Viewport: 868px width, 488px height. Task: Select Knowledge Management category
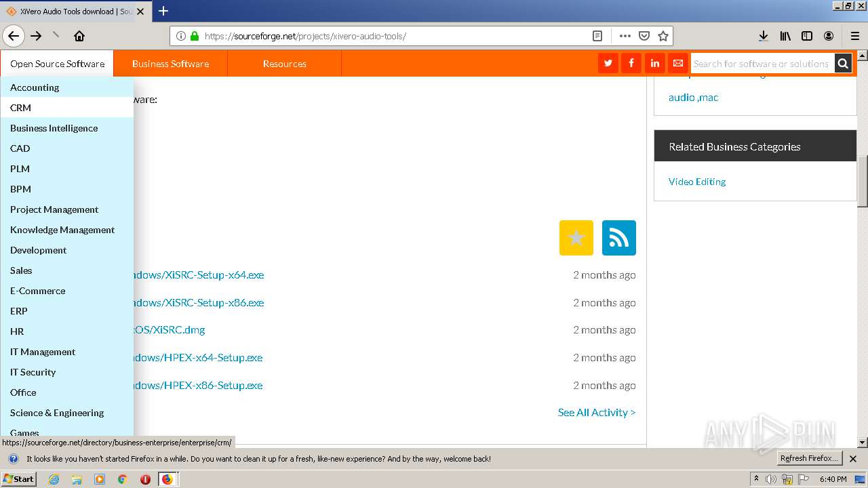point(67,230)
